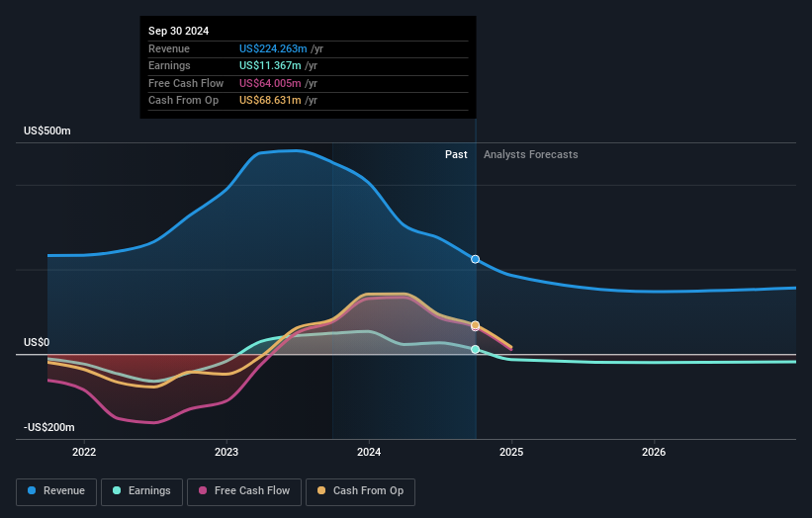Click the Revenue row label in tooltip
Screen dimensions: 812x518
[x=169, y=48]
